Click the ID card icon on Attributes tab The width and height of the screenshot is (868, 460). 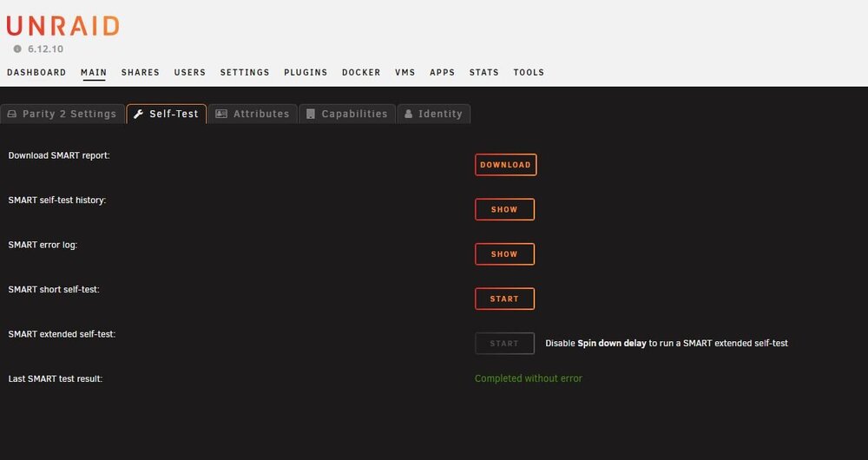(x=221, y=114)
